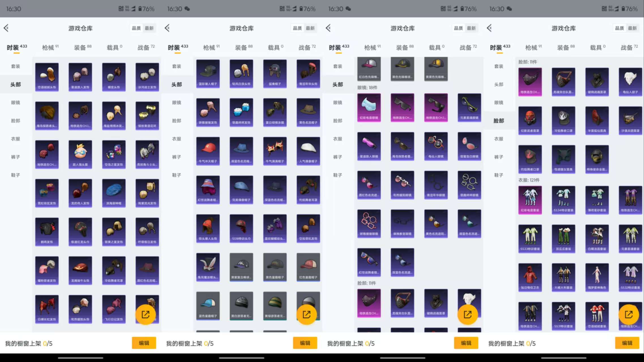This screenshot has width=644, height=362.
Task: Select the 套装 category in sidebar
Action: (x=16, y=66)
